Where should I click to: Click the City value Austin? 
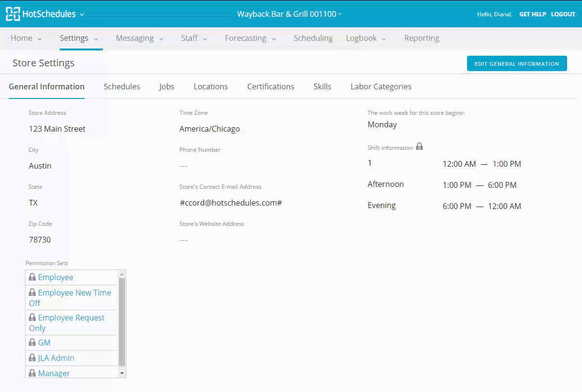pos(40,166)
